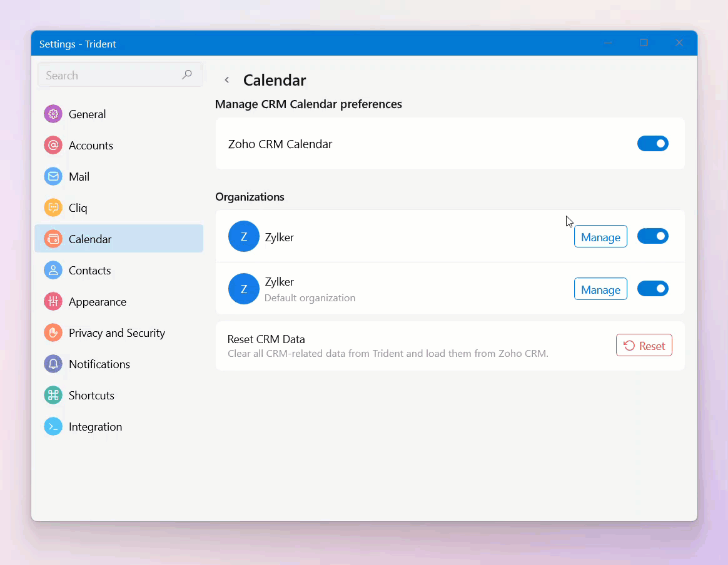The height and width of the screenshot is (565, 728).
Task: Close the Settings - Trident window
Action: (679, 43)
